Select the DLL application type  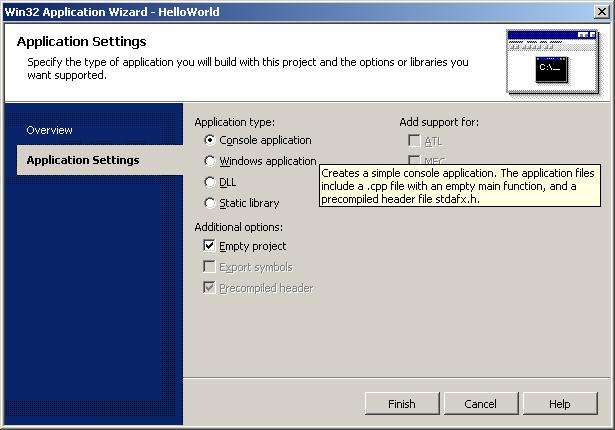[x=209, y=182]
